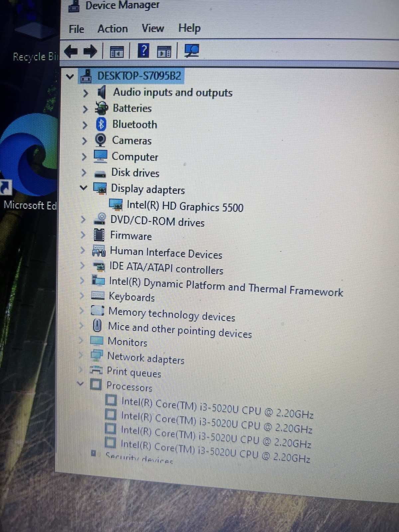The height and width of the screenshot is (532, 399).
Task: Click the Forward arrow toolbar button
Action: (90, 51)
